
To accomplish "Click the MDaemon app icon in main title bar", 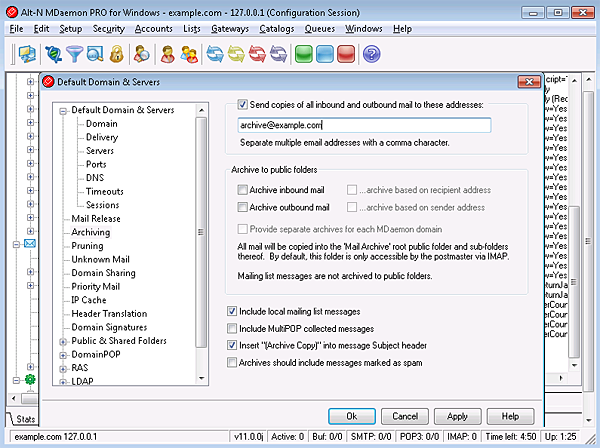I will pos(12,12).
